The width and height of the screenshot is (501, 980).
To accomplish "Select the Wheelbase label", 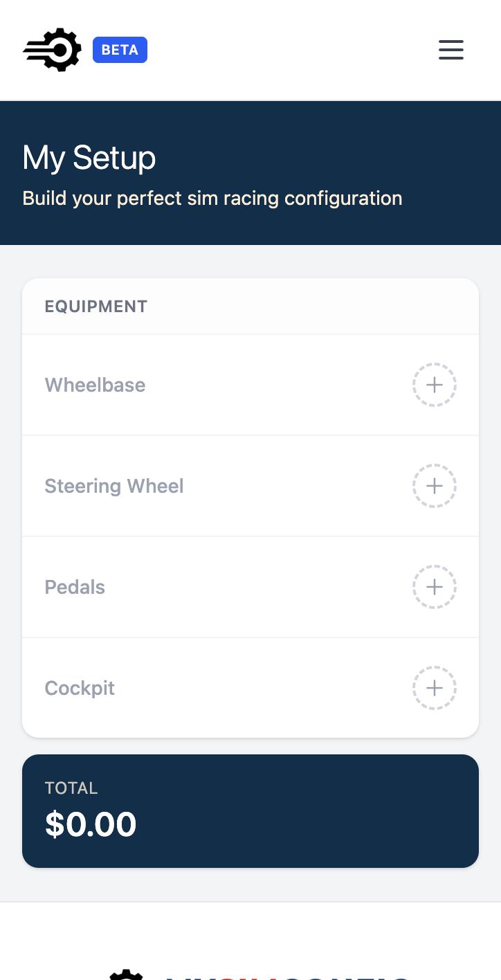I will coord(95,385).
